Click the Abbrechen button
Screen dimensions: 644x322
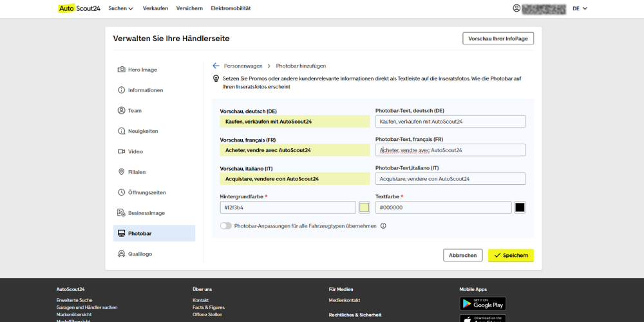[463, 255]
